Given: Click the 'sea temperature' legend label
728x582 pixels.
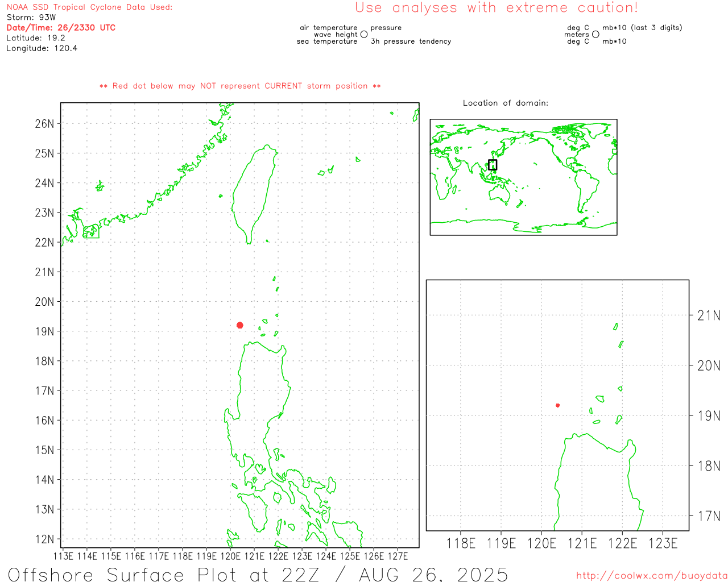Looking at the screenshot, I should (327, 41).
